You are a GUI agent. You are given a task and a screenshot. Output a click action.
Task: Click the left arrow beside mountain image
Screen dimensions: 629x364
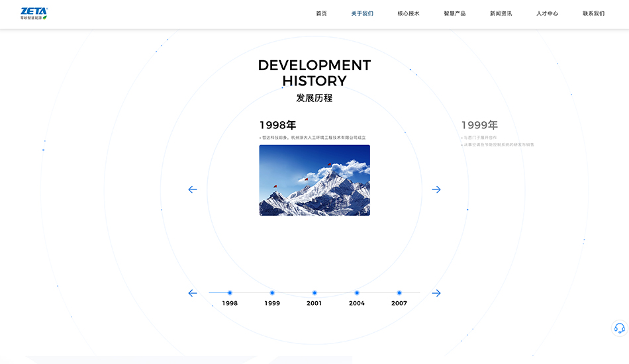(x=193, y=189)
